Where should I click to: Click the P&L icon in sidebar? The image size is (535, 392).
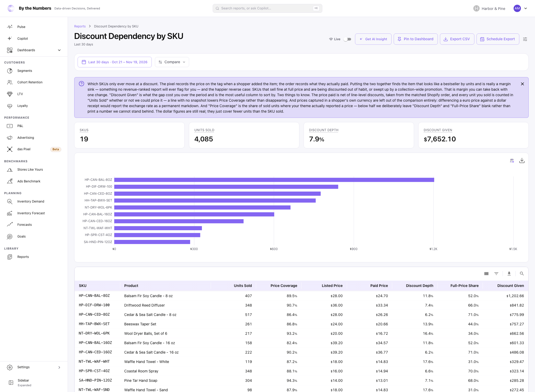pyautogui.click(x=10, y=126)
